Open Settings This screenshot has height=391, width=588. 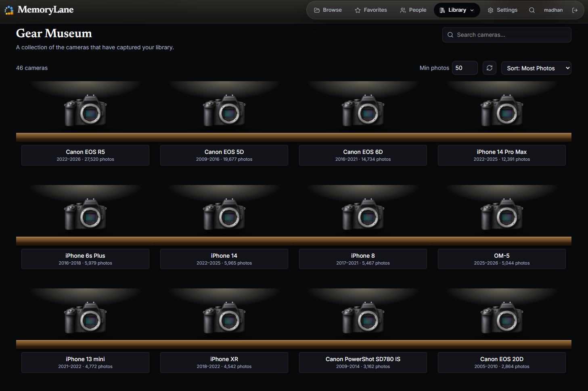click(x=502, y=10)
